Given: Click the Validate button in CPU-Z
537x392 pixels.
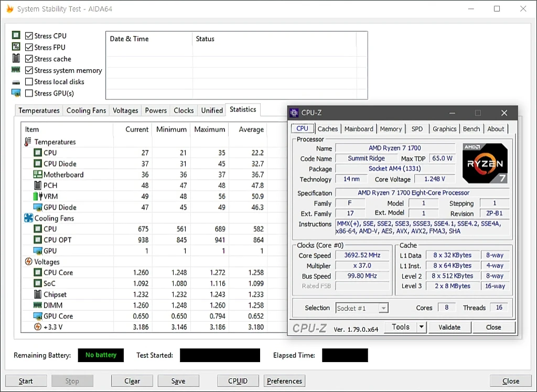Looking at the screenshot, I should (x=449, y=328).
